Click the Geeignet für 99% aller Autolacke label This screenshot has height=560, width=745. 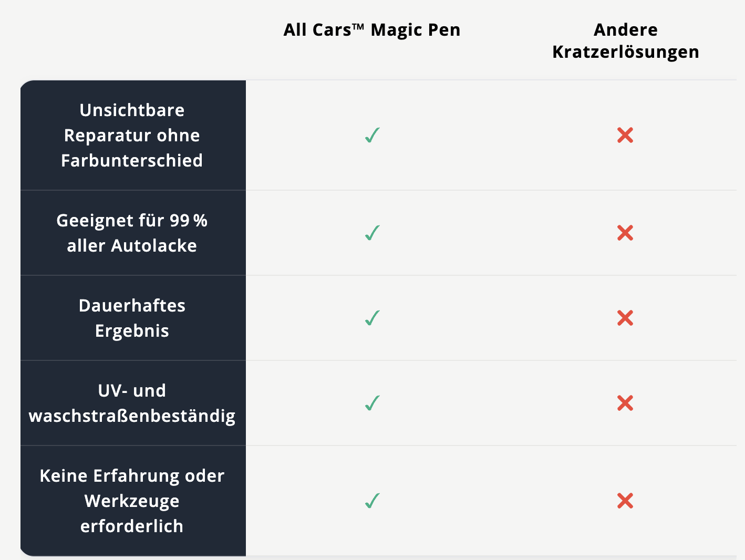132,233
